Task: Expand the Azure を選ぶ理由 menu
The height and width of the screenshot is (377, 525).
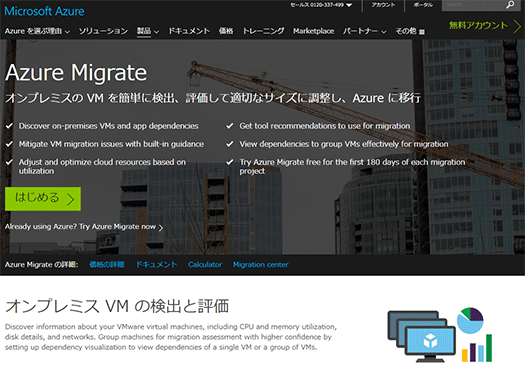Action: click(x=37, y=31)
